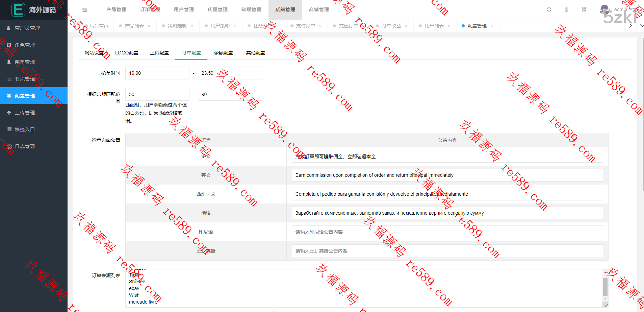644x312 pixels.
Task: Open the 商城管理 top menu
Action: click(x=319, y=9)
